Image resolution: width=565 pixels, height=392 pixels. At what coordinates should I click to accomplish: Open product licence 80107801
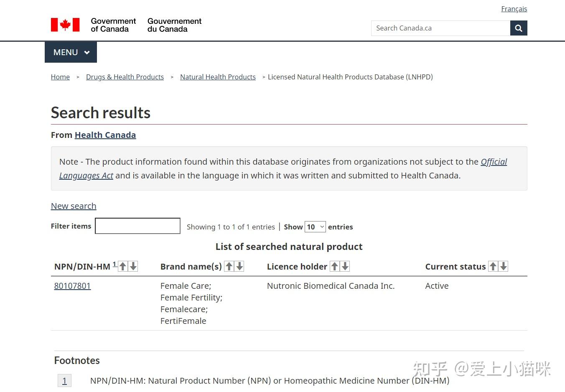(x=72, y=286)
